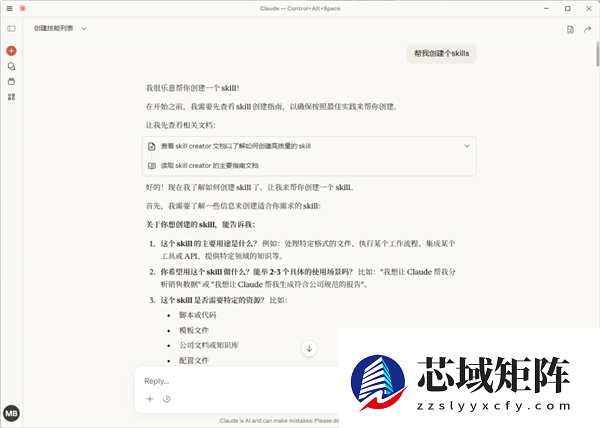The height and width of the screenshot is (428, 600).
Task: Click the Claude starburst logo icon
Action: click(23, 8)
